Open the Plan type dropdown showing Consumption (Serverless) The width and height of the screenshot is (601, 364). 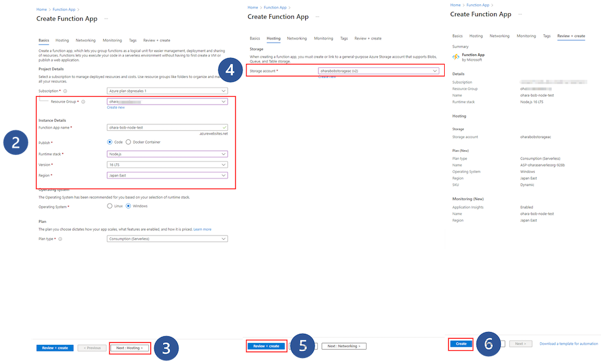coord(167,238)
